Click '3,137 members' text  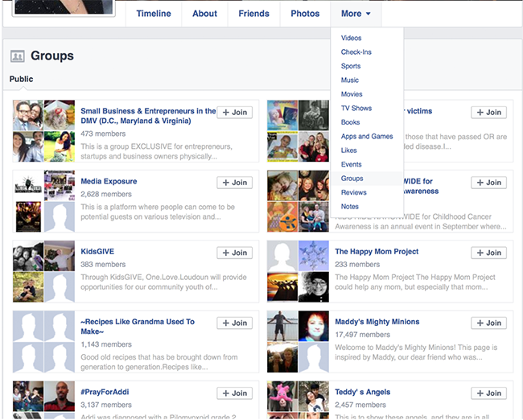pyautogui.click(x=106, y=405)
